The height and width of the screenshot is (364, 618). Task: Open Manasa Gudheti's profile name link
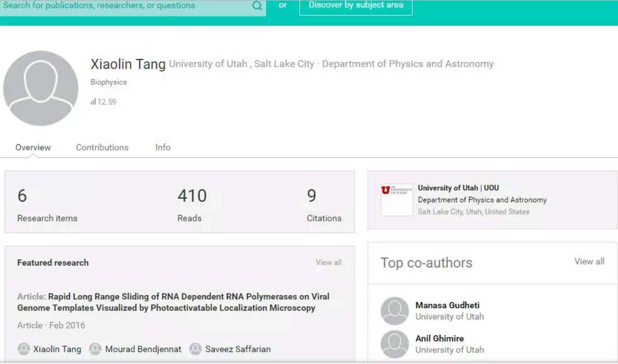pos(447,305)
